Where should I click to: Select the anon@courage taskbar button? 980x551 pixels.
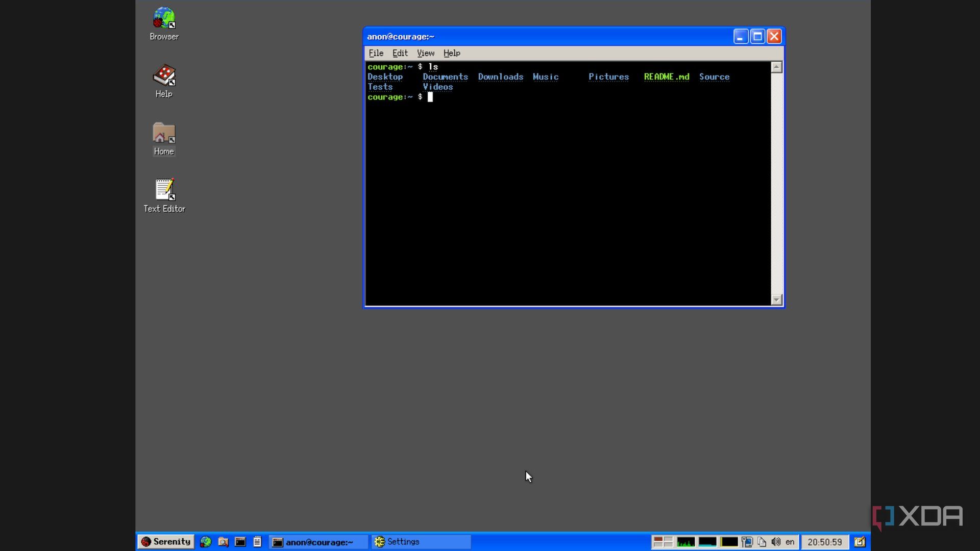click(318, 542)
